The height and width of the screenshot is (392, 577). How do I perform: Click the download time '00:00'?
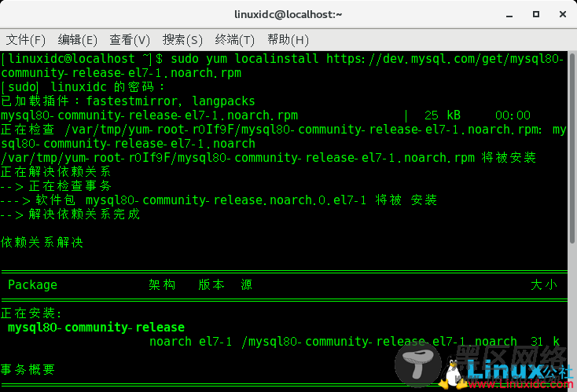pos(513,115)
